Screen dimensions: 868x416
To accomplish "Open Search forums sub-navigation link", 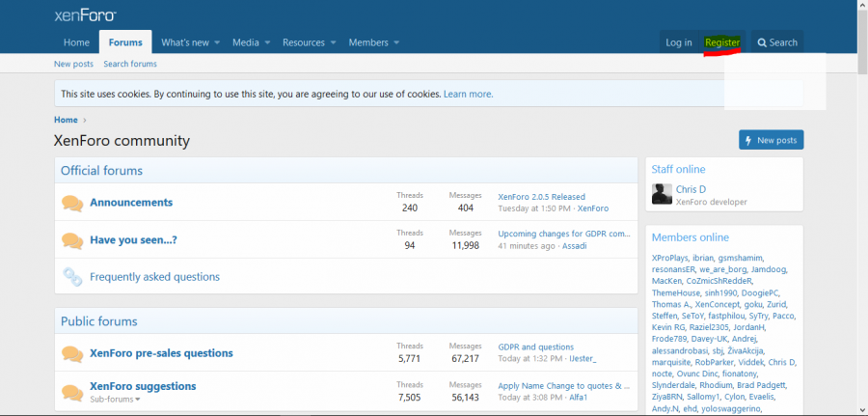I will coord(130,64).
